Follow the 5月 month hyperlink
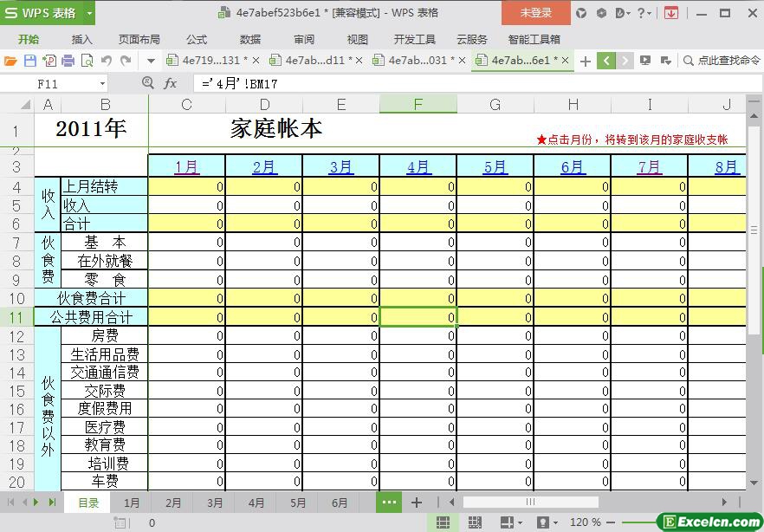 [x=495, y=167]
